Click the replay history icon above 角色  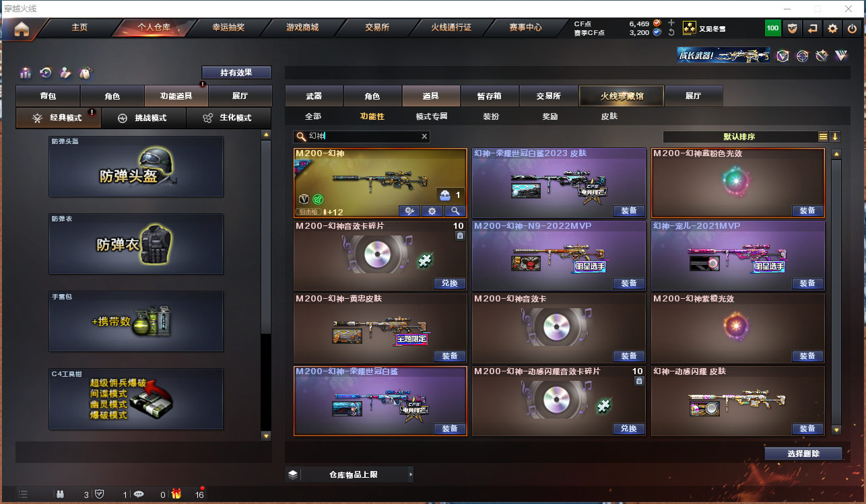pos(45,73)
